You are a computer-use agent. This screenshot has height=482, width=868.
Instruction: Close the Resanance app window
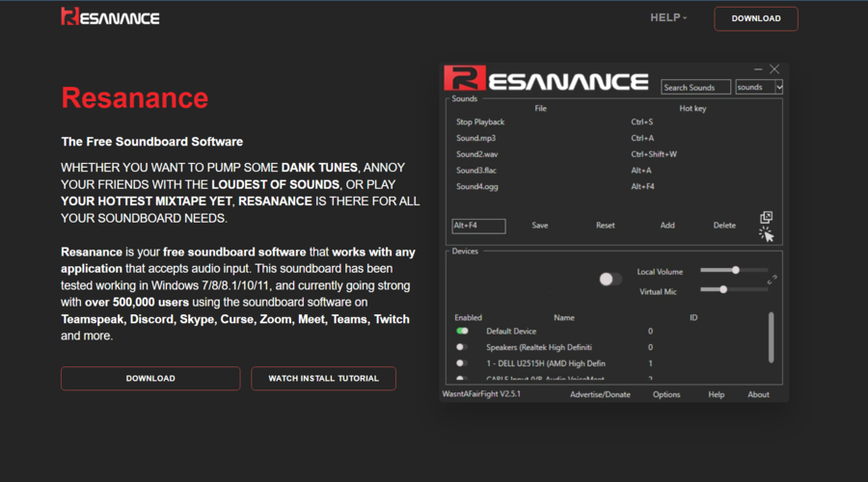pos(774,69)
